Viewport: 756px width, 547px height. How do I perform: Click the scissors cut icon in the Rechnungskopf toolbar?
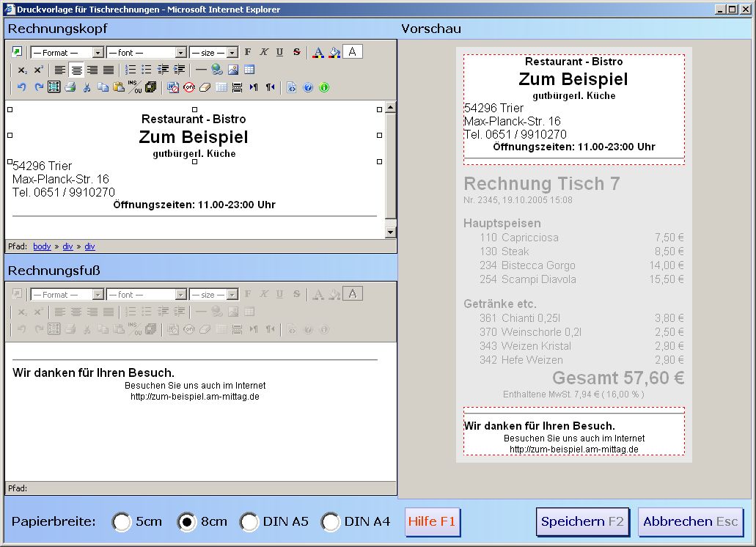(87, 87)
